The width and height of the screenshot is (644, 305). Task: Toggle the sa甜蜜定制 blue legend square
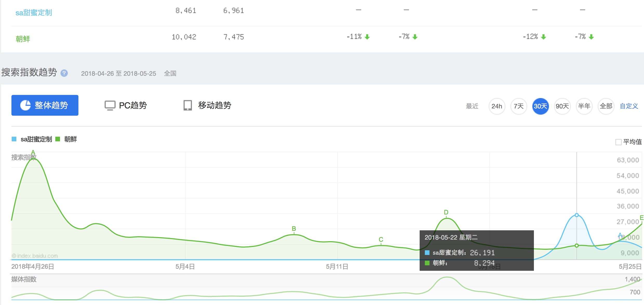[14, 139]
